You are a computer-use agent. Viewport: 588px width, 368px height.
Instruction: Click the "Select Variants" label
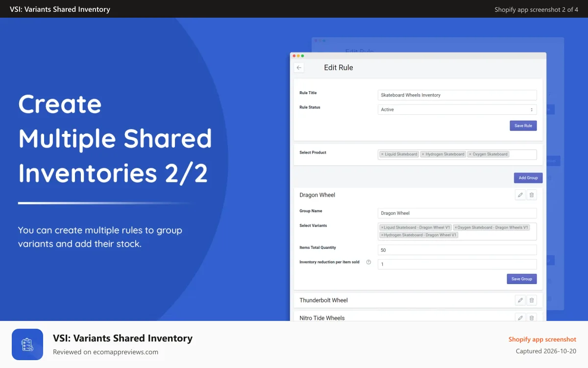[313, 225]
